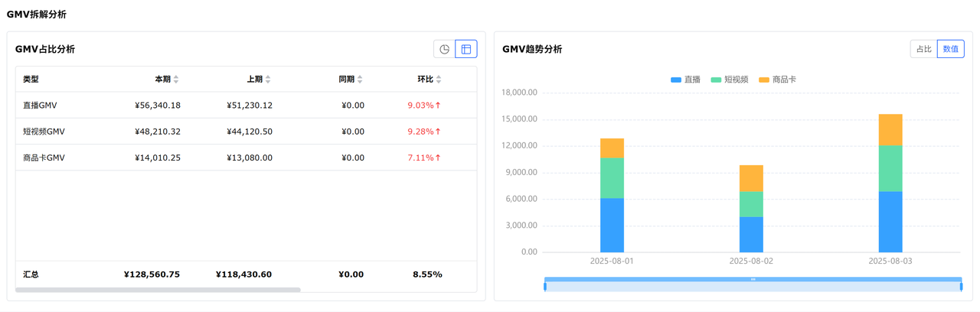The image size is (980, 312).
Task: Click the 汇总 summary row label
Action: pyautogui.click(x=31, y=275)
